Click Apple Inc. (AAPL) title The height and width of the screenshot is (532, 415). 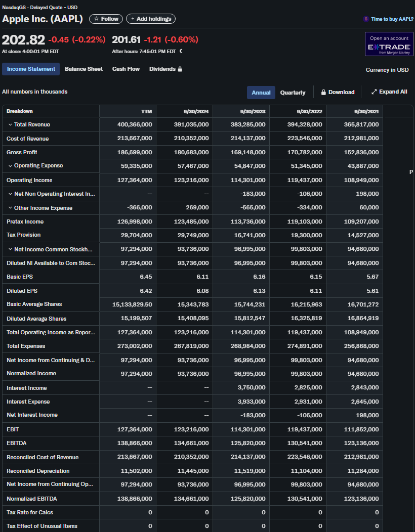(x=43, y=19)
